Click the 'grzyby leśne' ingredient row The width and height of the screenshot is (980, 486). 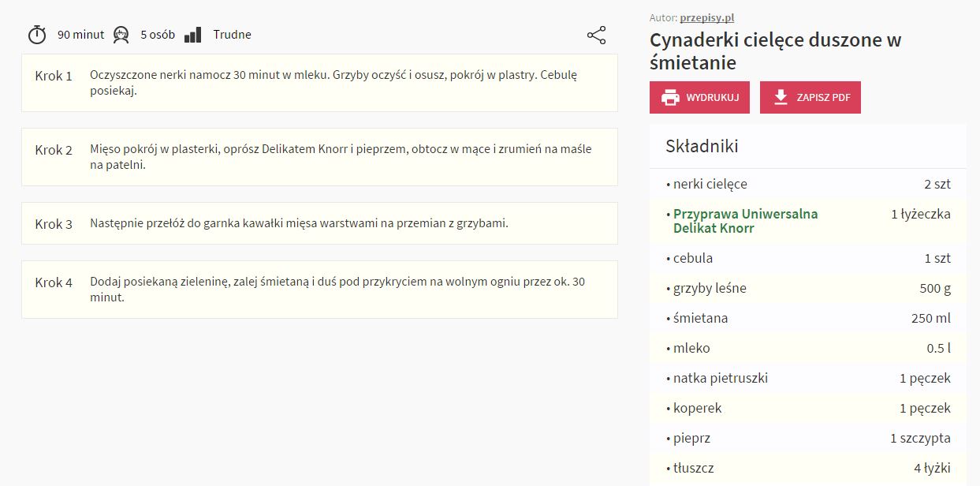pyautogui.click(x=808, y=288)
